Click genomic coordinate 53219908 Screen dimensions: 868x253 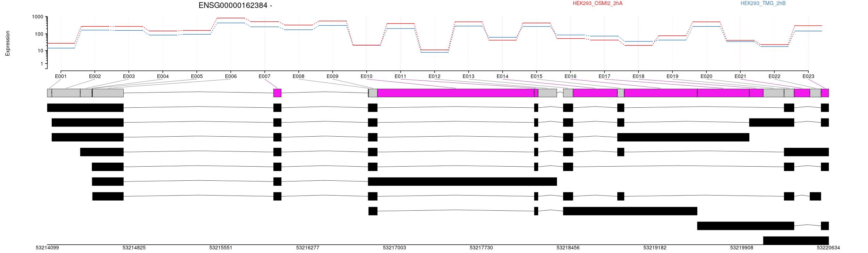742,248
